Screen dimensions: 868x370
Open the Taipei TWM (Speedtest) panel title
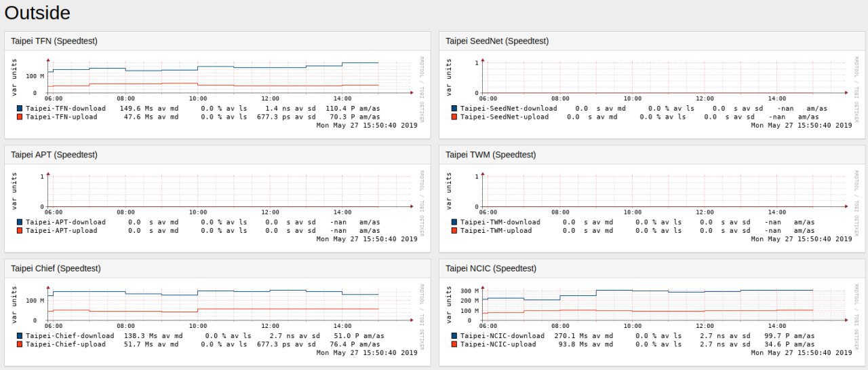[490, 155]
